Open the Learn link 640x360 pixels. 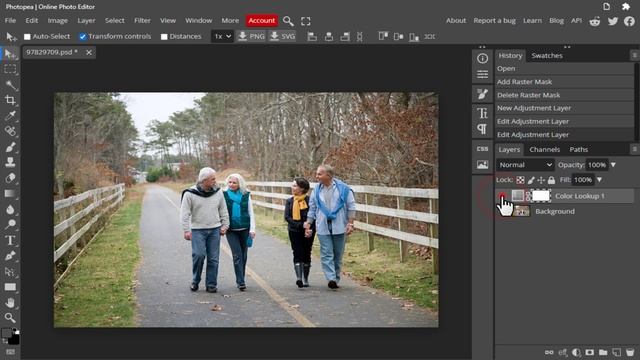tap(532, 20)
